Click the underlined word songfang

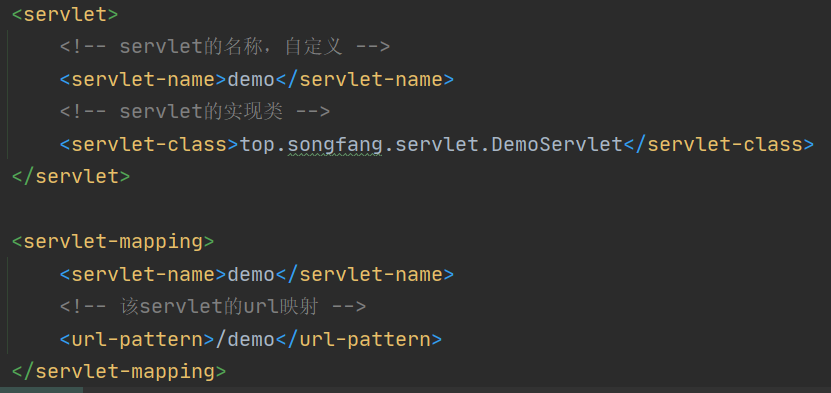(x=334, y=145)
